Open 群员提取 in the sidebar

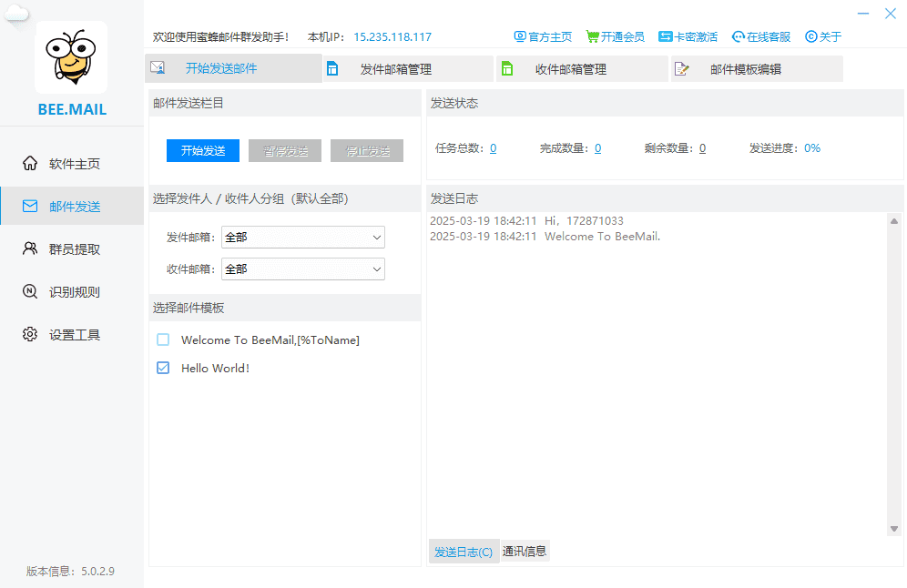tap(72, 248)
